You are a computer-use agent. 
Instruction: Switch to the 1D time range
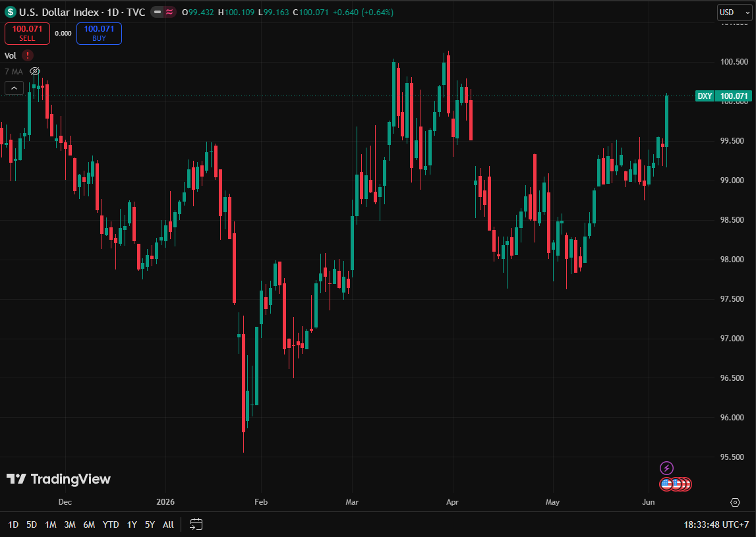pos(13,524)
